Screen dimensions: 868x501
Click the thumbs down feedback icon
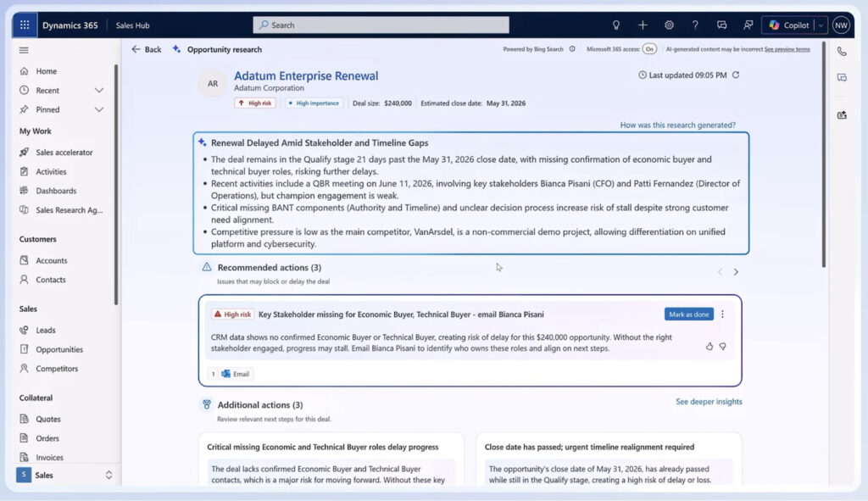[722, 346]
